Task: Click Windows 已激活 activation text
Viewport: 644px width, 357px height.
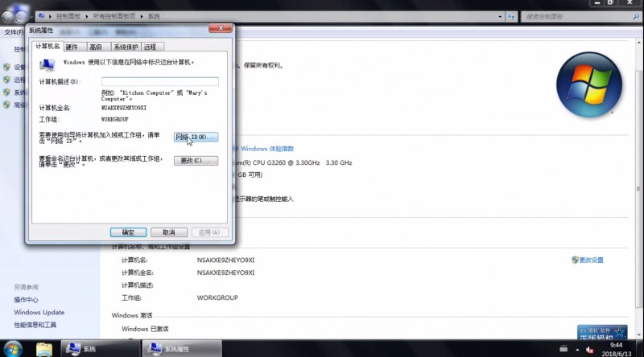Action: (145, 329)
